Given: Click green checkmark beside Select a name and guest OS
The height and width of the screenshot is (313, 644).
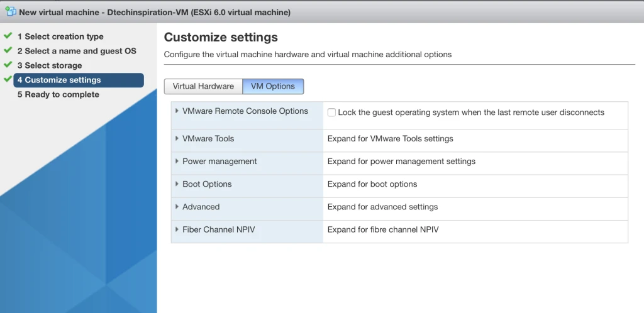Looking at the screenshot, I should tap(8, 50).
